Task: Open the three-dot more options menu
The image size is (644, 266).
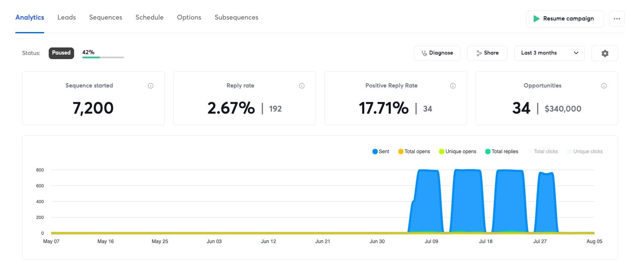Action: tap(617, 19)
